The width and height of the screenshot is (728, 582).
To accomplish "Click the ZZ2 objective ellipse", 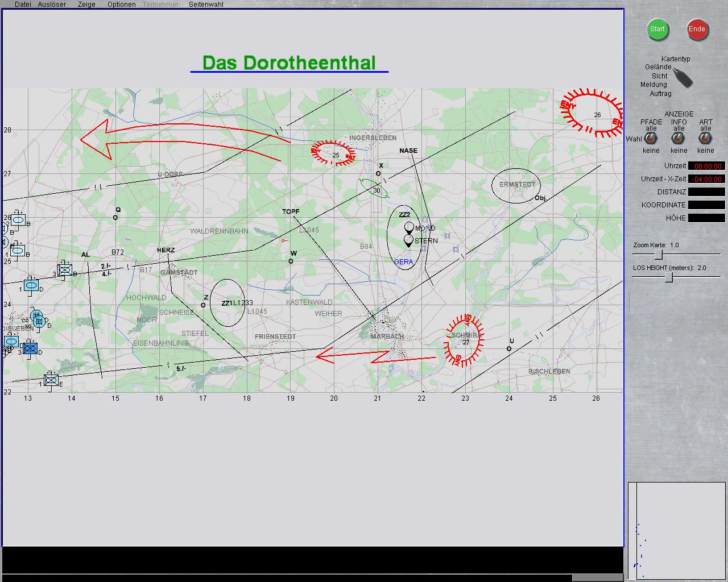I will [x=404, y=237].
